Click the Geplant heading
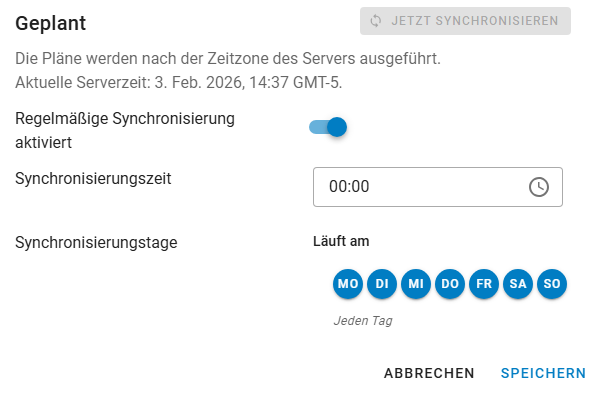Viewport: 602px width, 398px height. click(x=51, y=23)
